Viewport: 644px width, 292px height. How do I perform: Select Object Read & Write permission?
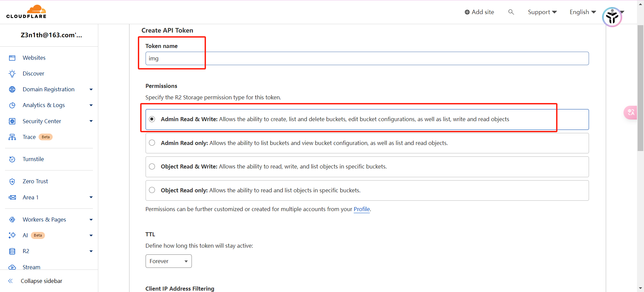coord(152,167)
